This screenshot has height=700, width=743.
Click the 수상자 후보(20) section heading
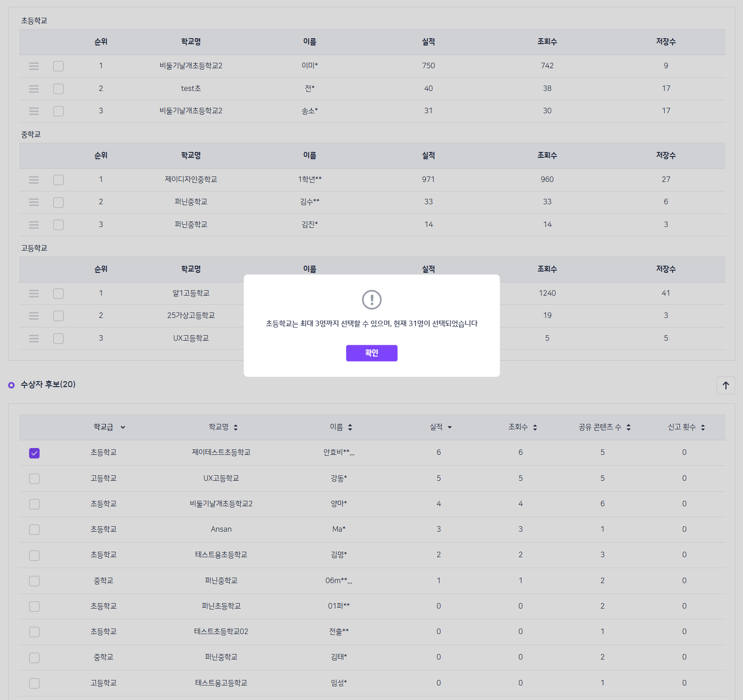[48, 384]
